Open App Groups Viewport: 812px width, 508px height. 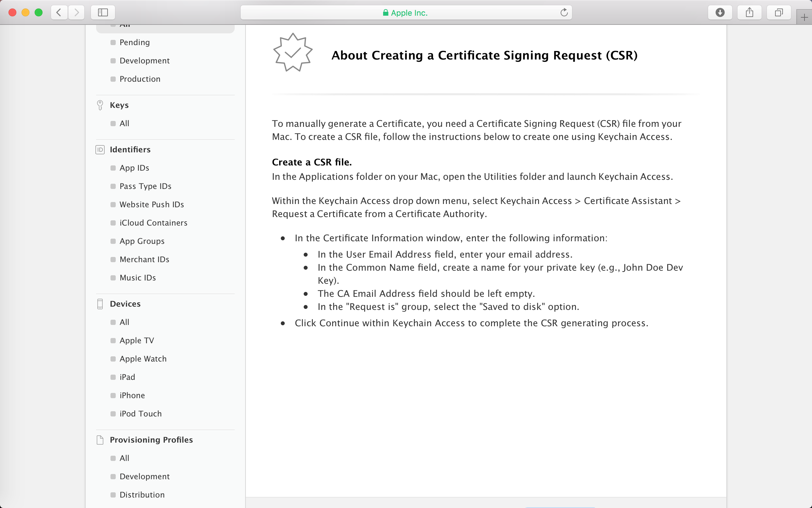142,241
